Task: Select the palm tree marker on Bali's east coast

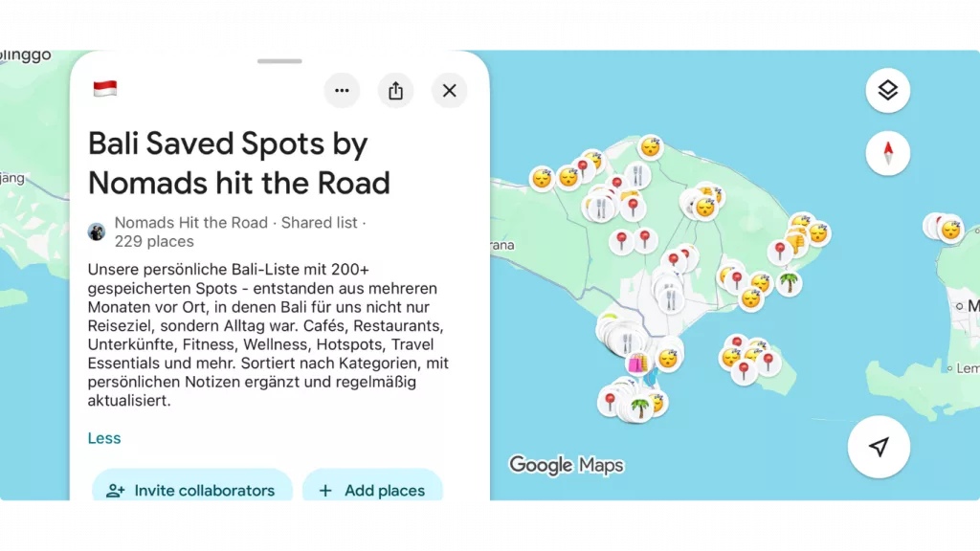Action: [x=789, y=282]
